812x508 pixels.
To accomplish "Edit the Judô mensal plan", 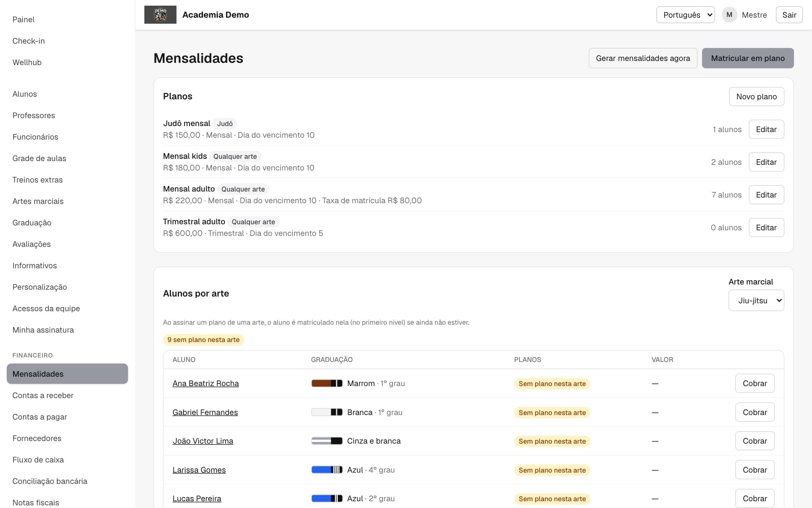I will [x=766, y=129].
